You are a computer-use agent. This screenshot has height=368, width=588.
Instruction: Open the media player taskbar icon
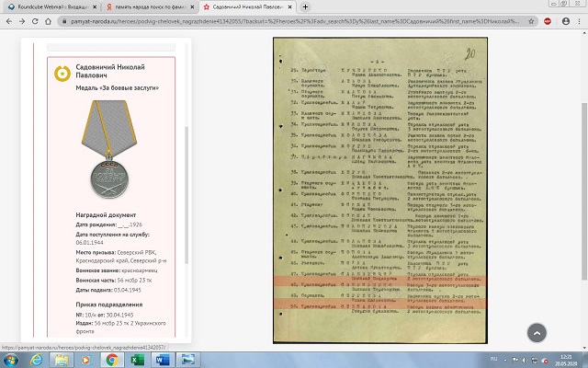point(86,360)
